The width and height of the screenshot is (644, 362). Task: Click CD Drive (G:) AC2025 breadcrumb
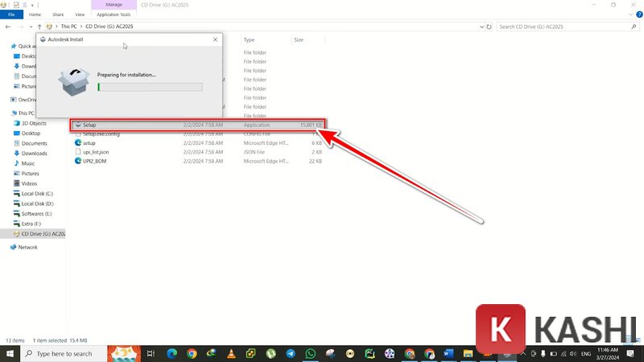[x=109, y=27]
